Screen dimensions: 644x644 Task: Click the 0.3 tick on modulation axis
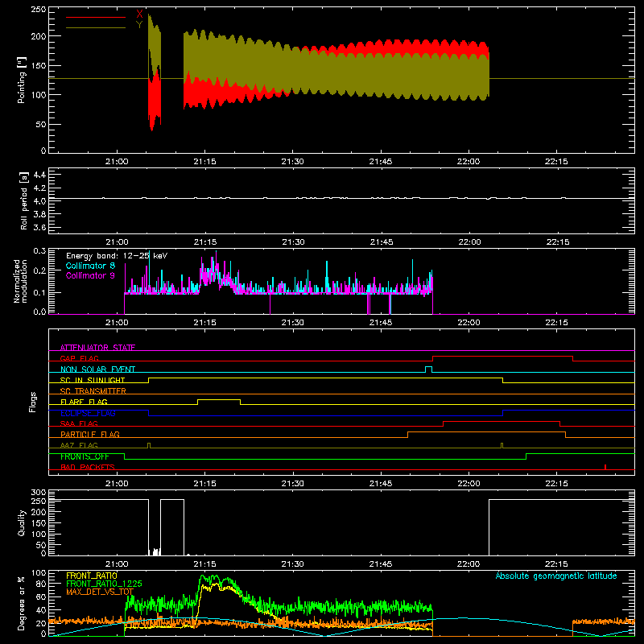[x=39, y=251]
